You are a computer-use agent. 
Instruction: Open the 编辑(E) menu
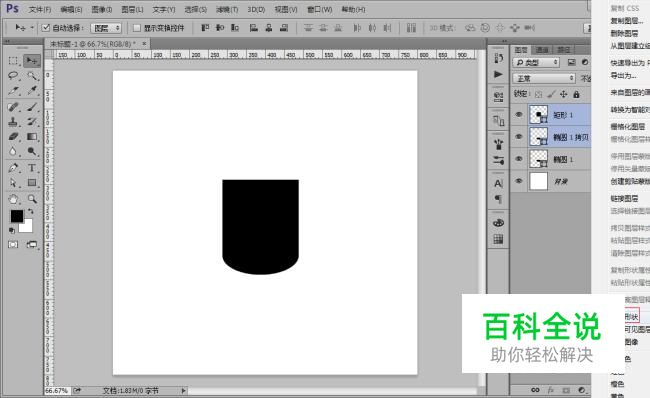(x=71, y=9)
